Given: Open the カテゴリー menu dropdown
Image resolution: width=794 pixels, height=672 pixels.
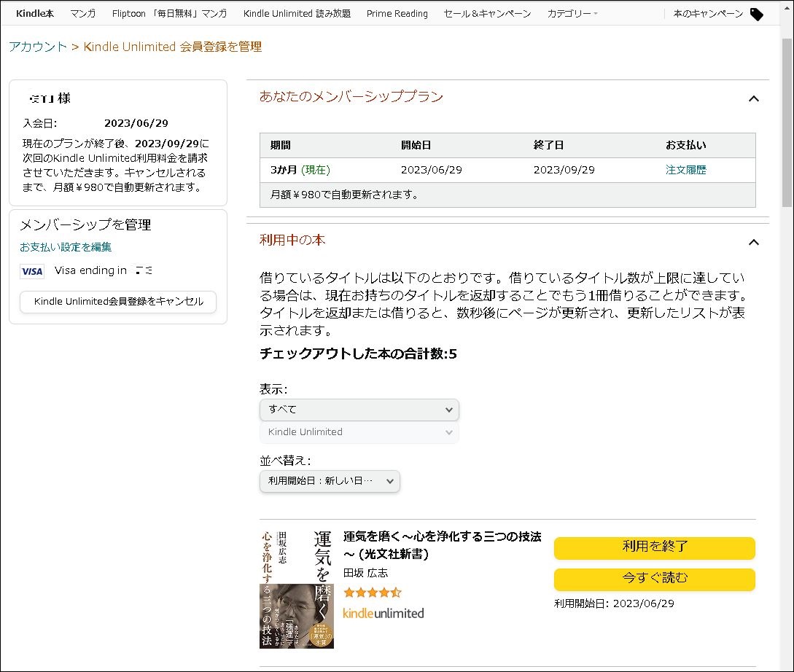Looking at the screenshot, I should click(x=572, y=14).
